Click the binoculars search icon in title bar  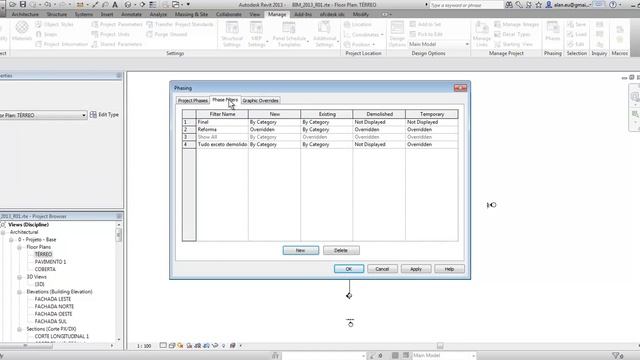(x=509, y=5)
